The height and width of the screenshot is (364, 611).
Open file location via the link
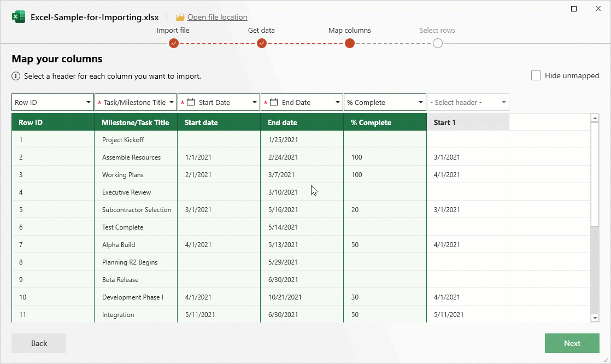pyautogui.click(x=217, y=17)
